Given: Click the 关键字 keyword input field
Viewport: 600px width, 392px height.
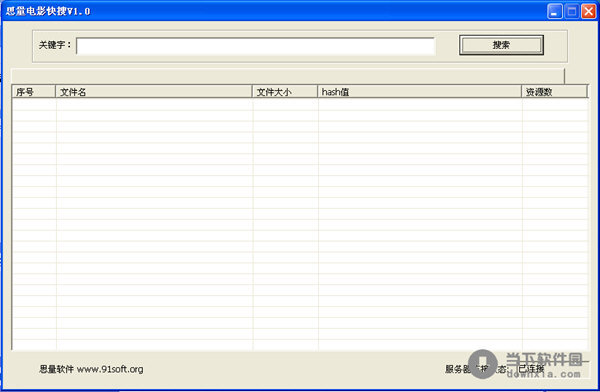Looking at the screenshot, I should (256, 46).
